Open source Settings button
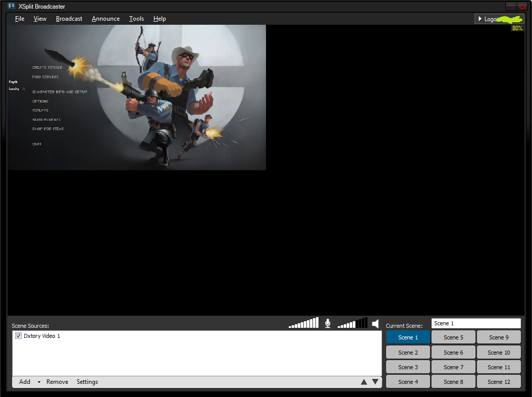 [x=87, y=382]
